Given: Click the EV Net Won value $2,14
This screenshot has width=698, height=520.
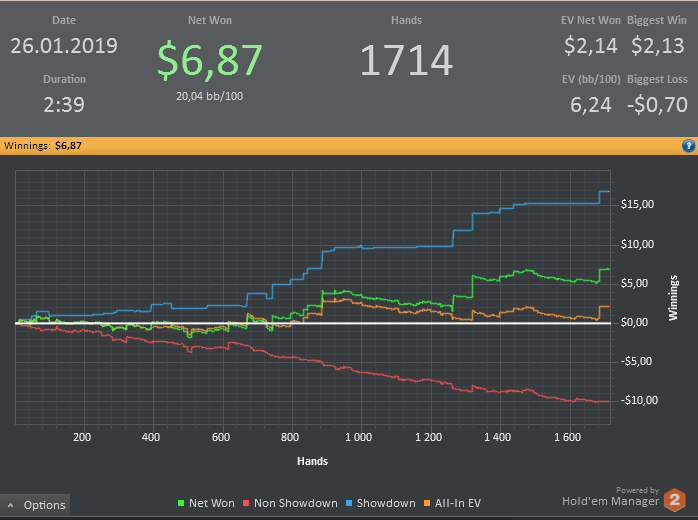Looking at the screenshot, I should tap(591, 46).
